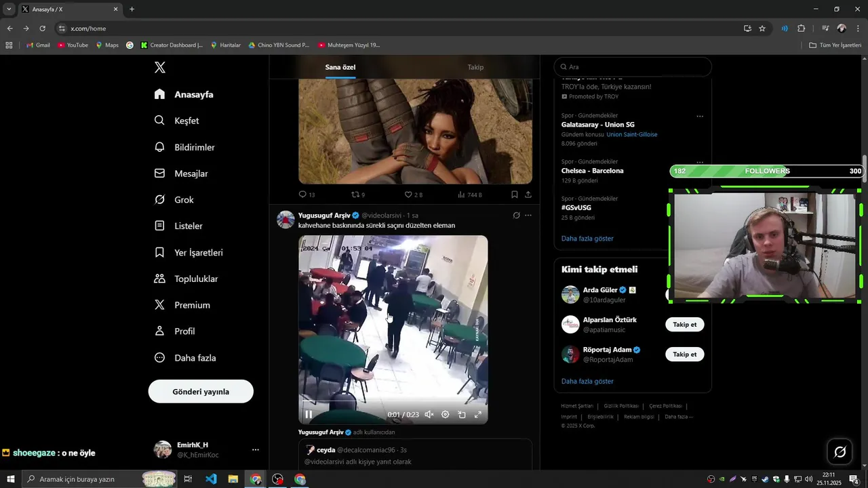Screen dimensions: 868x488
Task: Open tab search dropdown arrow
Action: tap(9, 9)
